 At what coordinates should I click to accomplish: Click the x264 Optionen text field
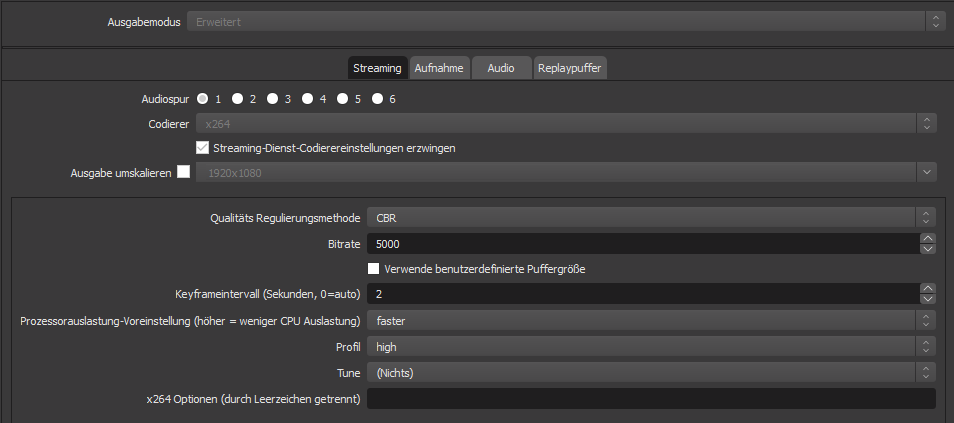click(651, 399)
